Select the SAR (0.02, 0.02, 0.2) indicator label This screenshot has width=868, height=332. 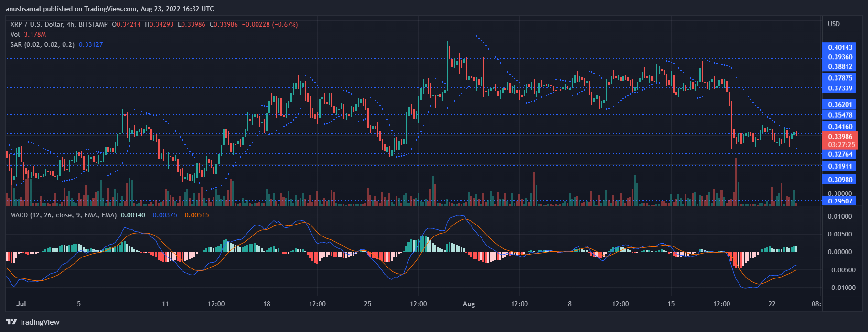pos(43,44)
